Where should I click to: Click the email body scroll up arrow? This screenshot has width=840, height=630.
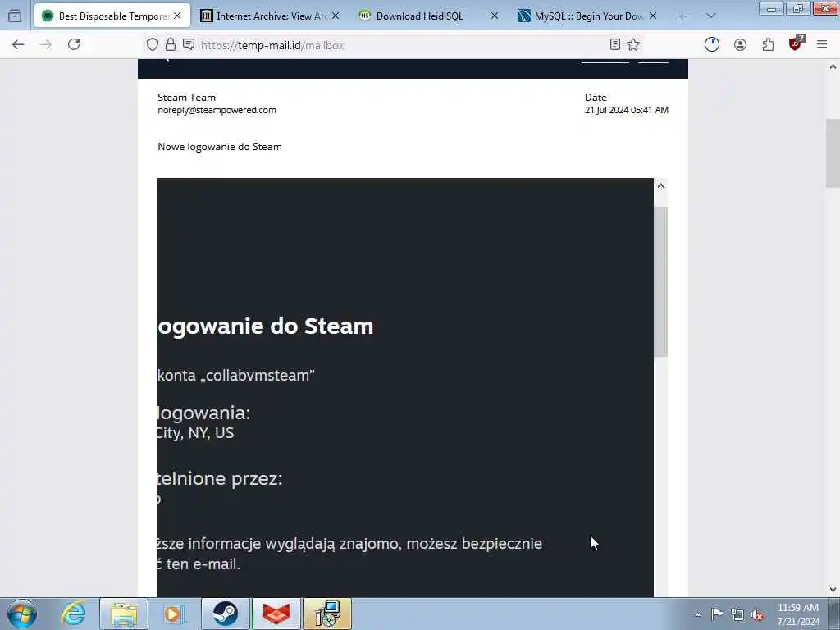point(660,185)
